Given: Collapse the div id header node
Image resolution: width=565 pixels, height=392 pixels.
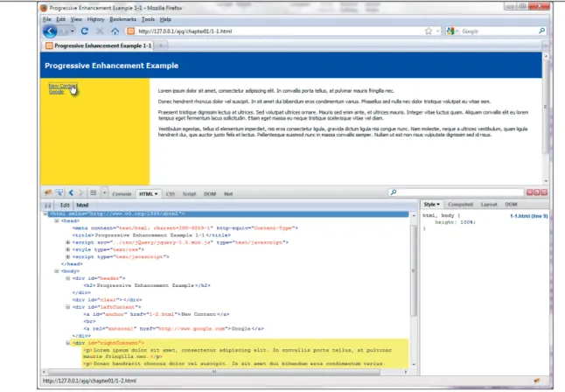Looking at the screenshot, I should [67, 278].
